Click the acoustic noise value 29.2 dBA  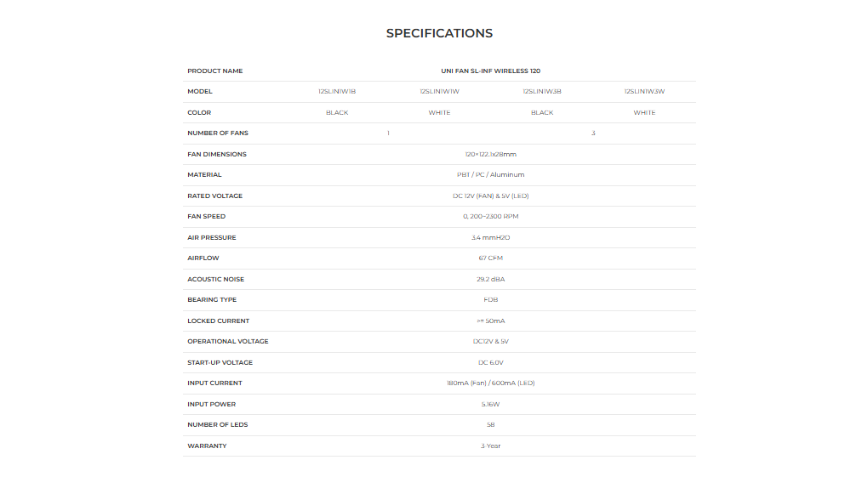point(490,280)
